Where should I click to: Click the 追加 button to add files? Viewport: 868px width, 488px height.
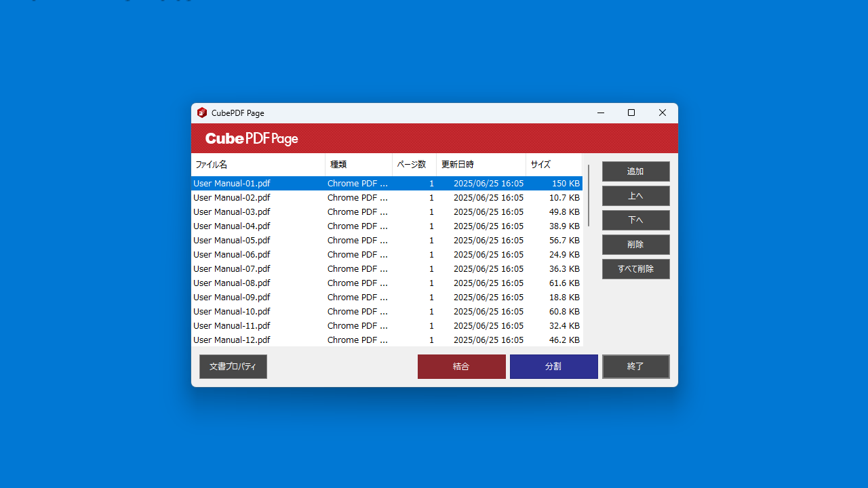(636, 171)
